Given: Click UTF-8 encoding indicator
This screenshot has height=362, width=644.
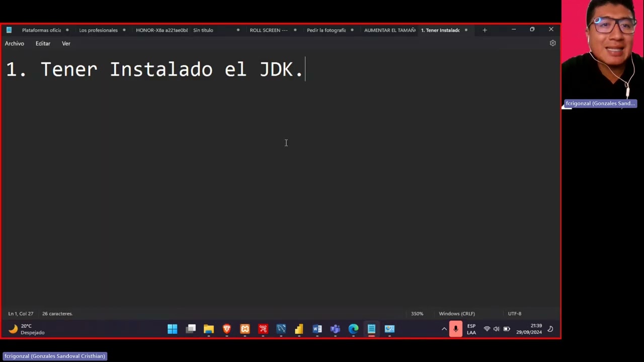Looking at the screenshot, I should coord(515,314).
